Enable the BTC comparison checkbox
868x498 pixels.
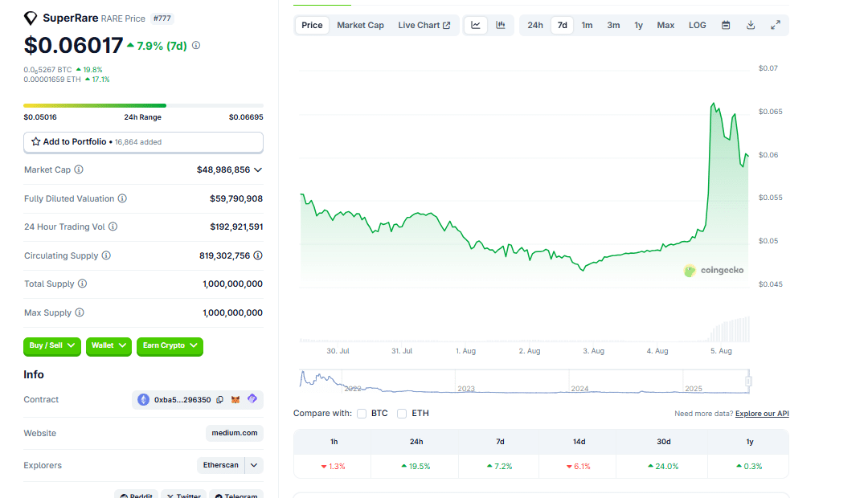point(362,414)
